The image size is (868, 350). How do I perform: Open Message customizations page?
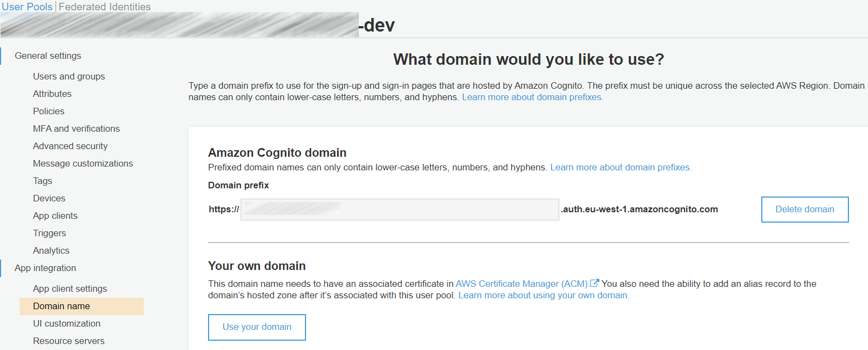pyautogui.click(x=83, y=163)
